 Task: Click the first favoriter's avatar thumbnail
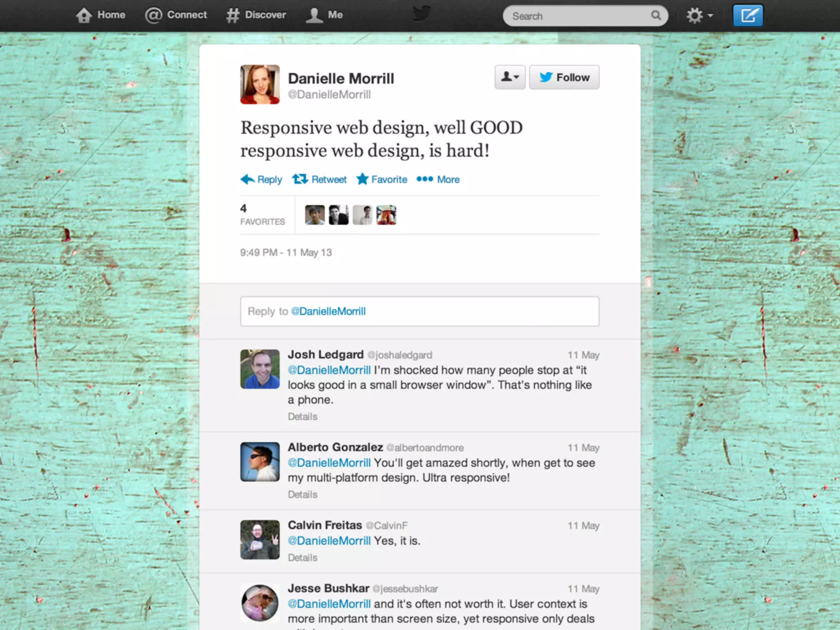(x=315, y=215)
